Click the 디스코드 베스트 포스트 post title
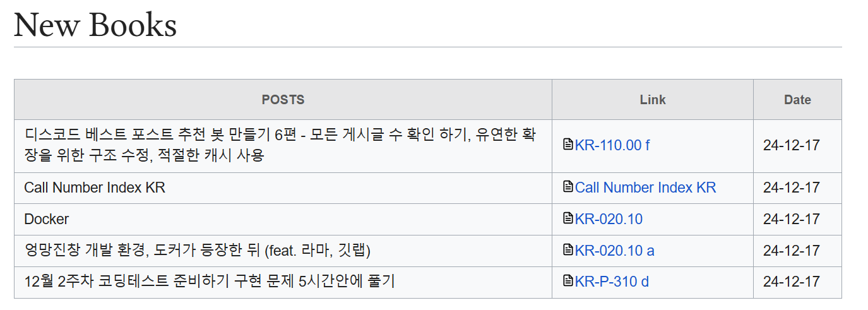868x310 pixels. (280, 145)
